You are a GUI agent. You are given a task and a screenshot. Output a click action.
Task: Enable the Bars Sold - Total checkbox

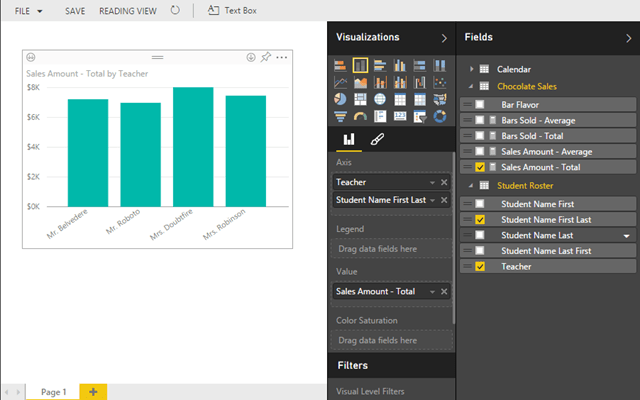coord(480,136)
